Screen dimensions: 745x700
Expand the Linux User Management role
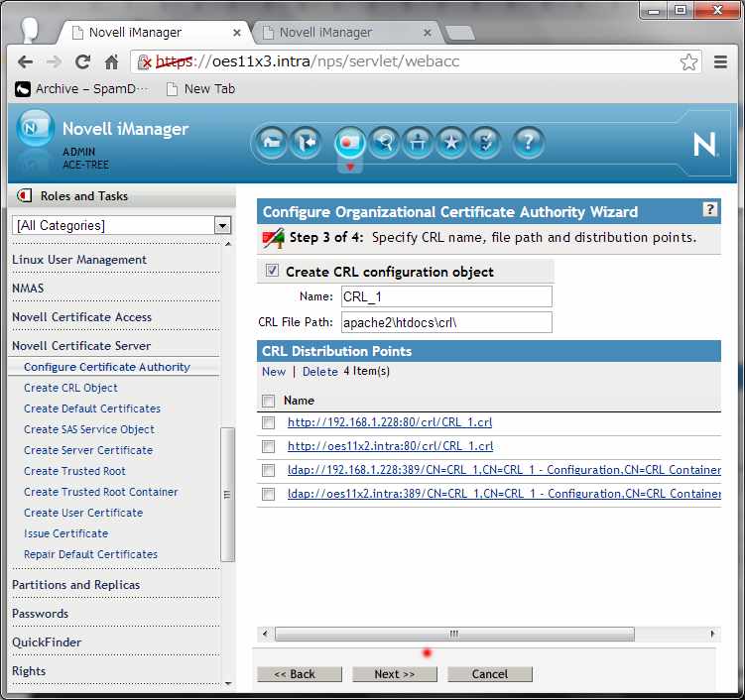coord(79,260)
